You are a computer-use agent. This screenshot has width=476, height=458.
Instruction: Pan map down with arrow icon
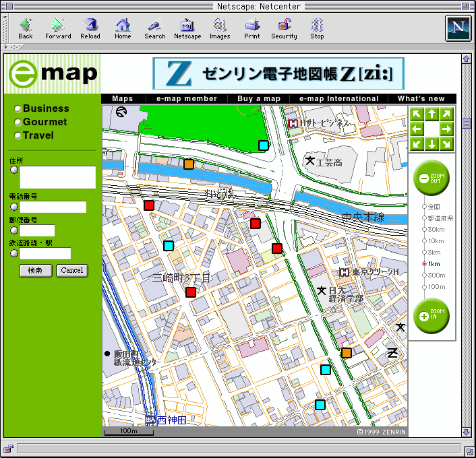pyautogui.click(x=432, y=143)
